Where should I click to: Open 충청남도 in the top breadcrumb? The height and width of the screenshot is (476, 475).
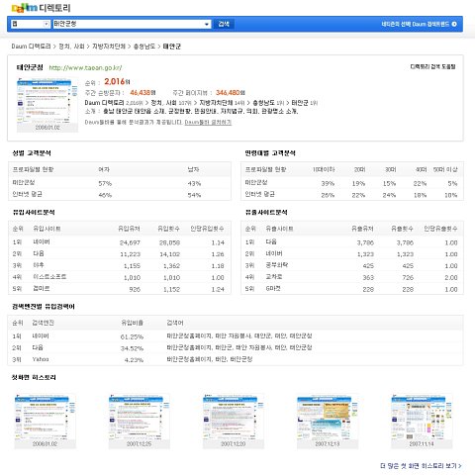click(x=144, y=47)
